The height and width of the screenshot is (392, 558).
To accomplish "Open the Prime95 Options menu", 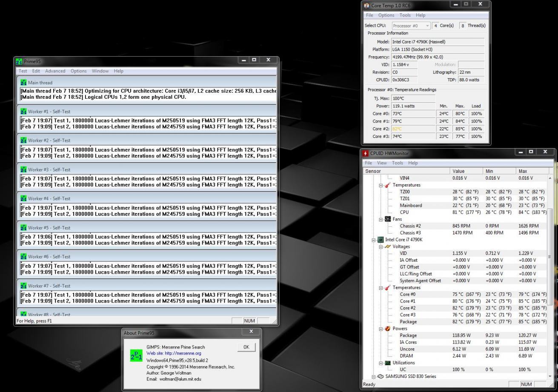I will 79,71.
